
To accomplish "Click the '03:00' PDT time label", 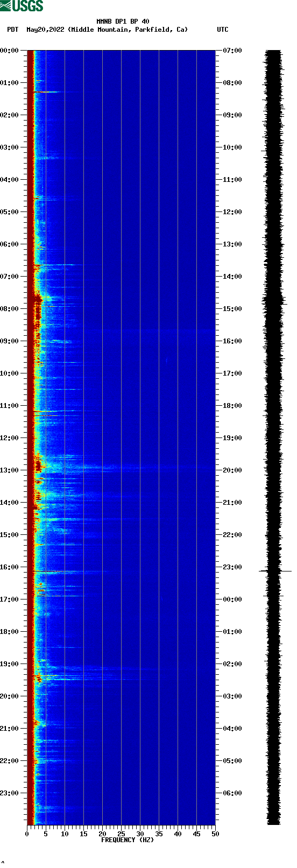I will (10, 147).
